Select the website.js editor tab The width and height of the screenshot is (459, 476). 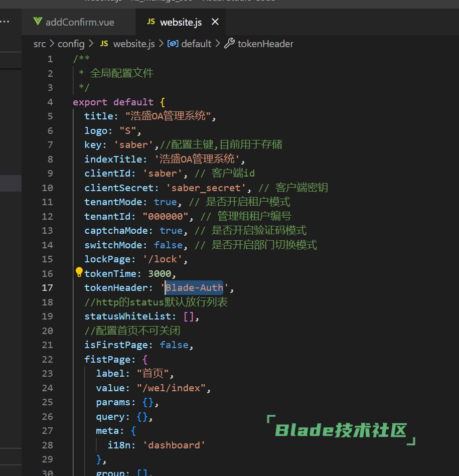180,22
